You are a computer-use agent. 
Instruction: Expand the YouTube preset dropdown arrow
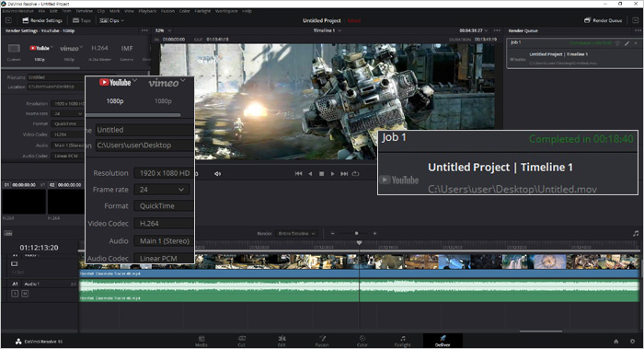click(52, 47)
